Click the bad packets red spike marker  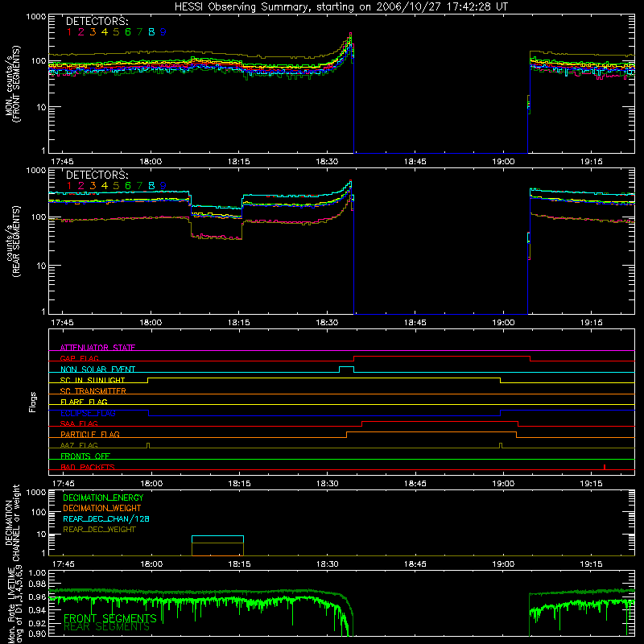(605, 467)
